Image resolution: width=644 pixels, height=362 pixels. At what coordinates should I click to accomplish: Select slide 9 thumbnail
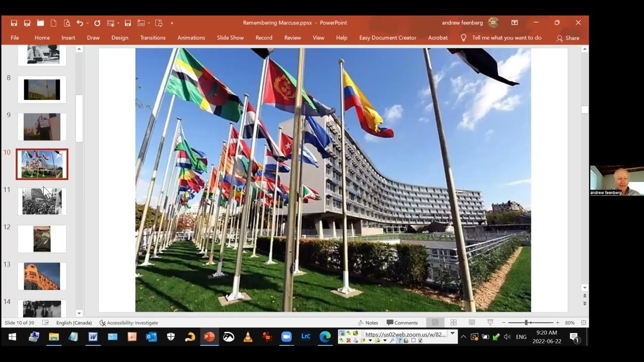pyautogui.click(x=42, y=127)
